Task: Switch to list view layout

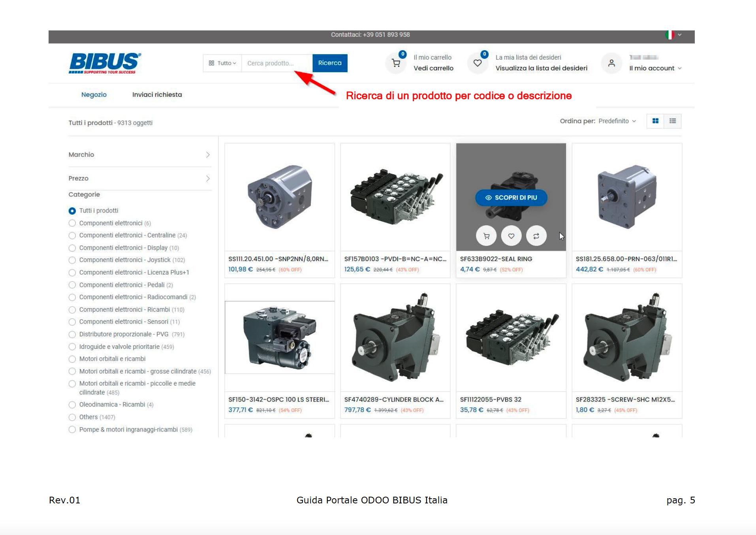Action: [x=673, y=121]
